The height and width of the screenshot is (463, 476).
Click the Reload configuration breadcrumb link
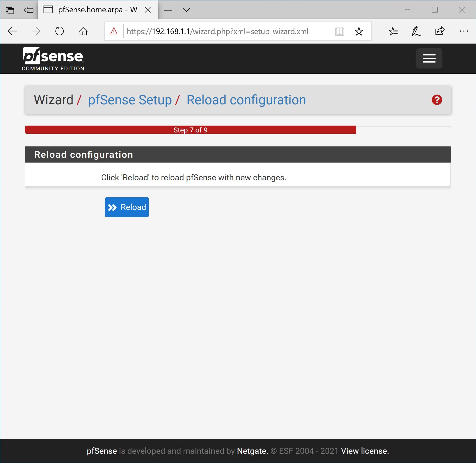(x=246, y=100)
